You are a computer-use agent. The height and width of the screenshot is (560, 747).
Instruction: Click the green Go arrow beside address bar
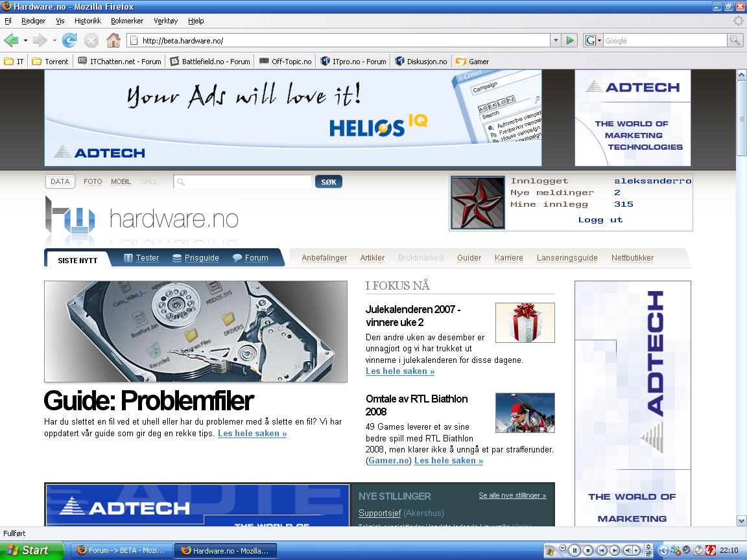[x=570, y=40]
